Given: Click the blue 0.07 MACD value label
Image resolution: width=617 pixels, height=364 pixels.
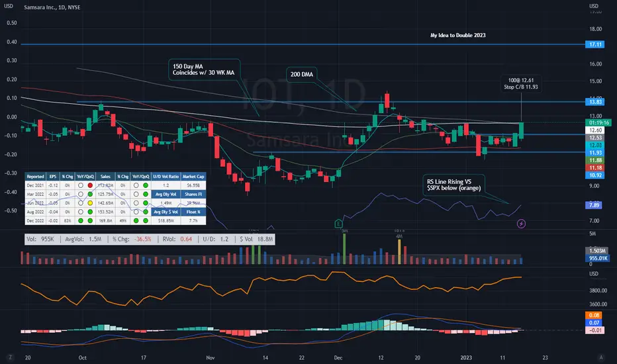Looking at the screenshot, I should (x=594, y=323).
